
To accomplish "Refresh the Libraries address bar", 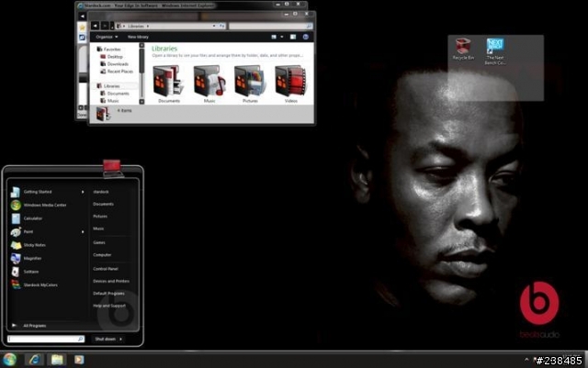I will [x=222, y=26].
